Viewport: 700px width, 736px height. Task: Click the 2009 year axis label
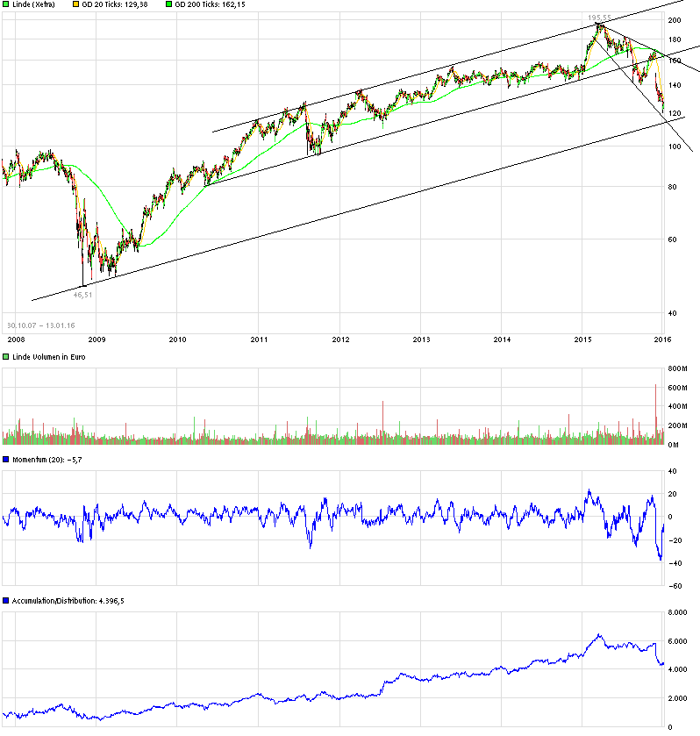(x=96, y=339)
